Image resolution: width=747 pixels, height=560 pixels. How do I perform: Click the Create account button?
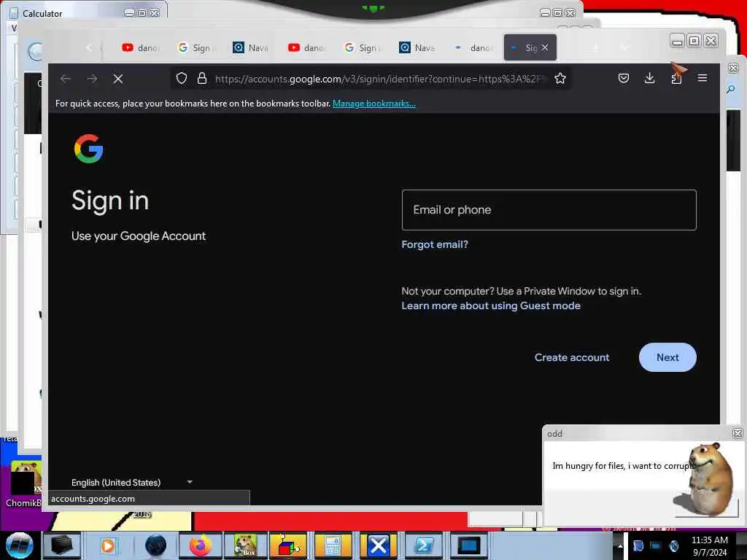tap(572, 357)
